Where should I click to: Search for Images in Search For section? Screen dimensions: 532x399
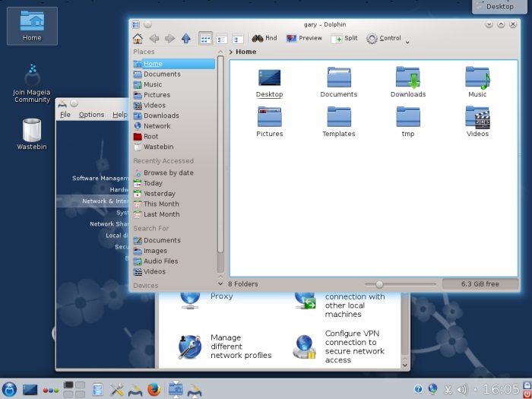[x=174, y=251]
